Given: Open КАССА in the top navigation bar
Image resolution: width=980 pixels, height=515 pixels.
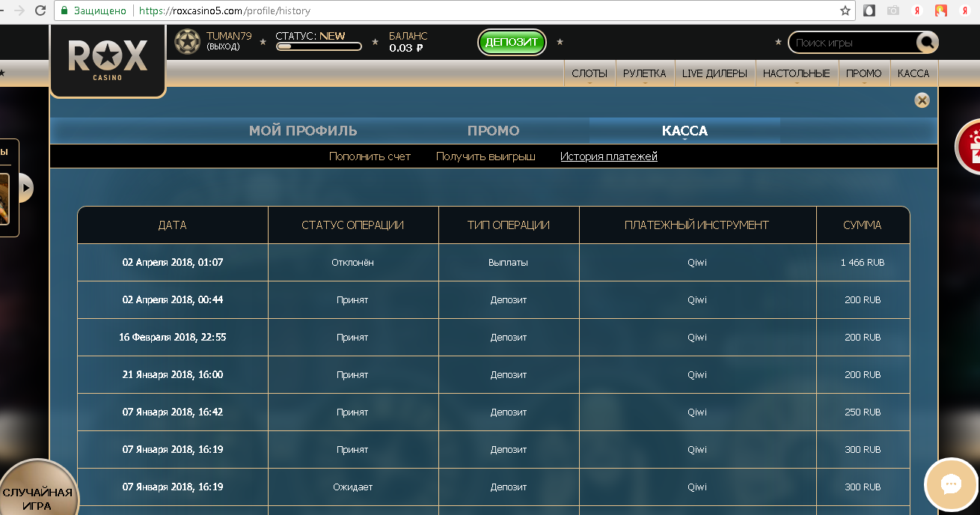Looking at the screenshot, I should tap(913, 73).
